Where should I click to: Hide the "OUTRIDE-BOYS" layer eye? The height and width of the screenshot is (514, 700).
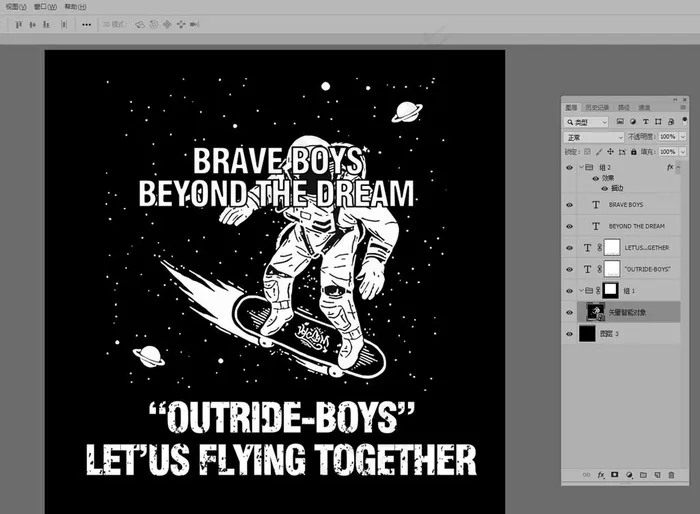(x=569, y=269)
